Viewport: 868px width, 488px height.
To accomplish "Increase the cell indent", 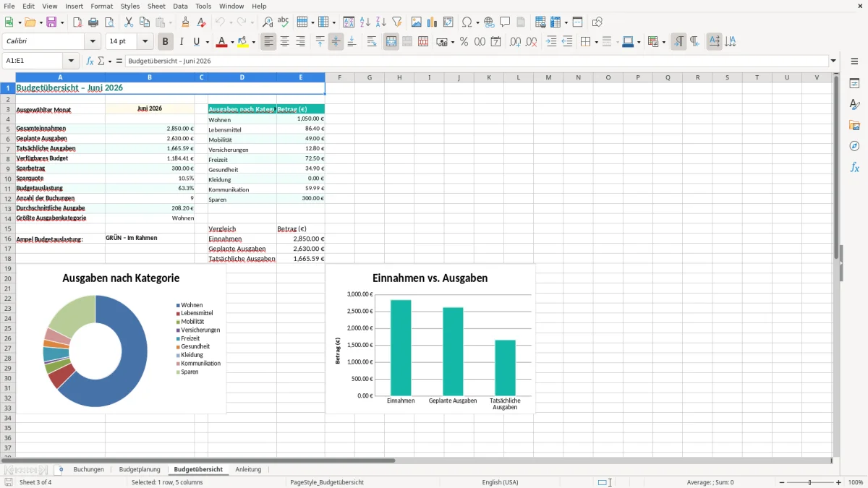I will point(551,42).
